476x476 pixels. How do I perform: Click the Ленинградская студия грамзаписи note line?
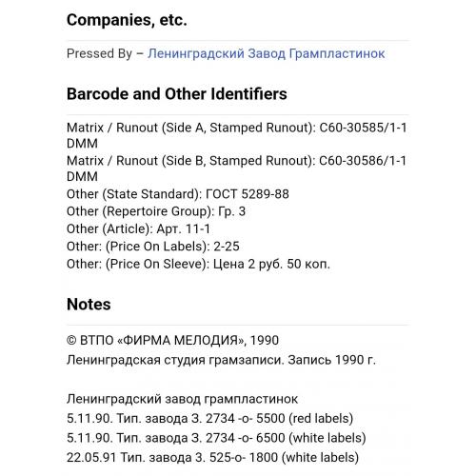point(221,360)
